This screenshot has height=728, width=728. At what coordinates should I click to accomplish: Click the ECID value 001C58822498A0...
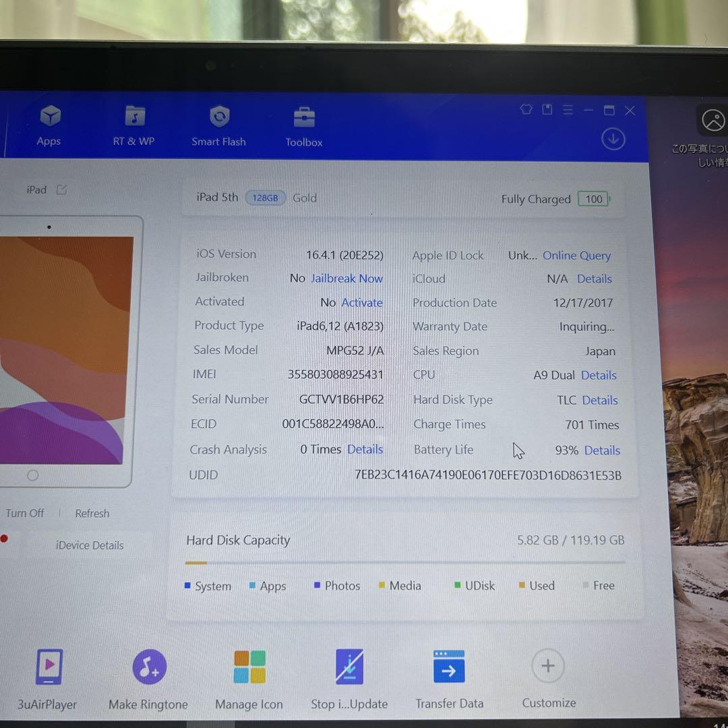[x=333, y=424]
